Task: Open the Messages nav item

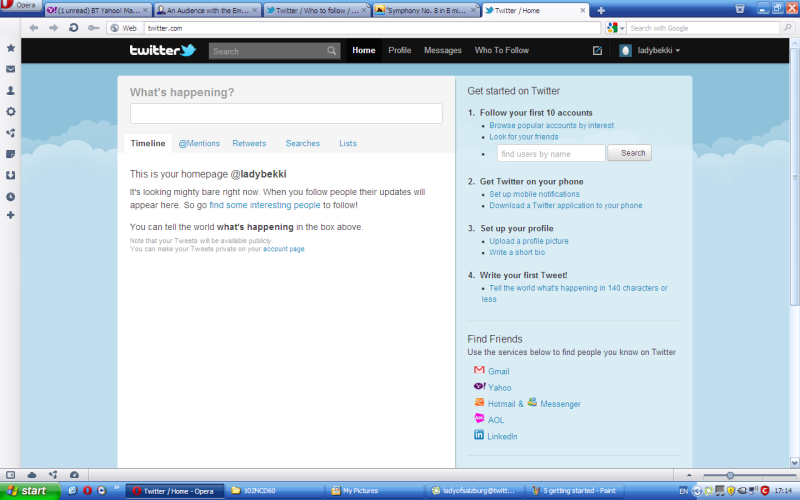Action: tap(443, 50)
